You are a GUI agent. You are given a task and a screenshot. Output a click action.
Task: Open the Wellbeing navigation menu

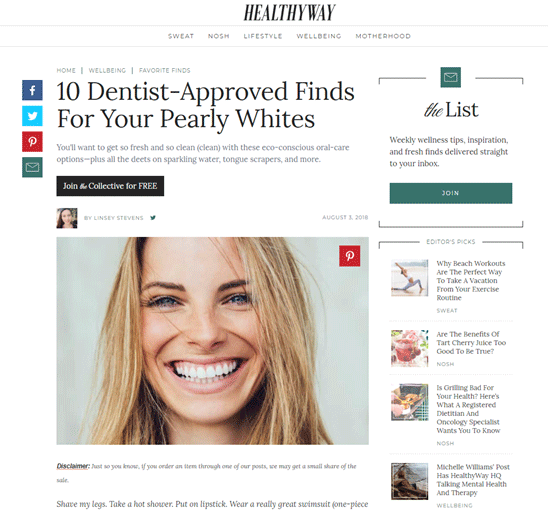point(319,36)
